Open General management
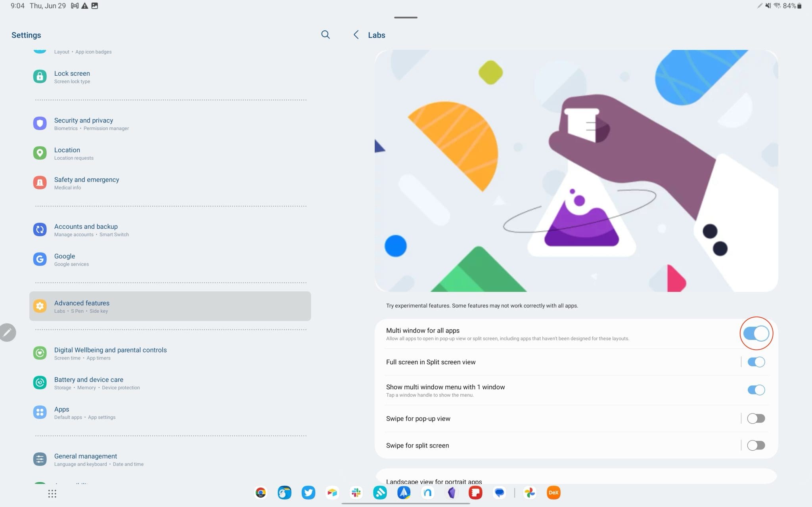Image resolution: width=812 pixels, height=507 pixels. coord(170,459)
